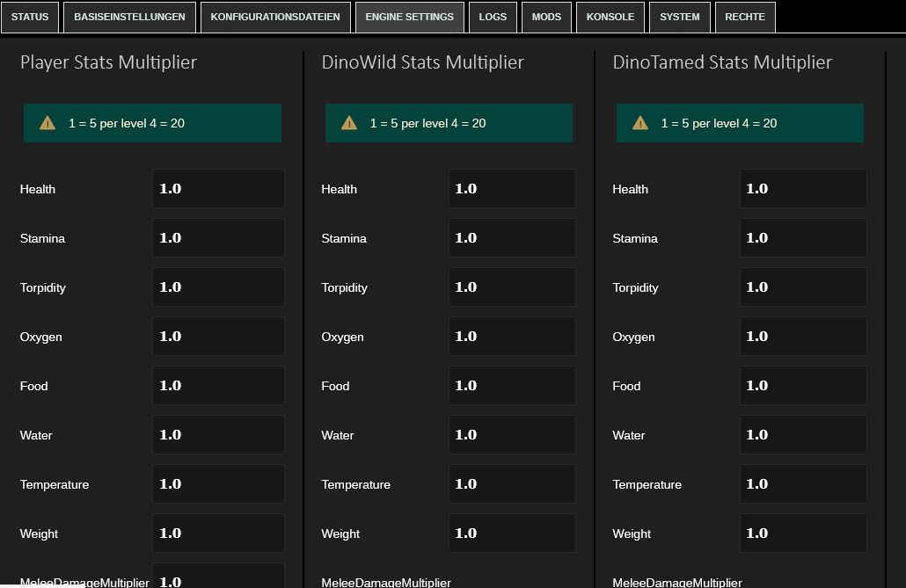The width and height of the screenshot is (906, 588).
Task: Edit DinoTamed Torpidity multiplier field
Action: click(x=803, y=287)
